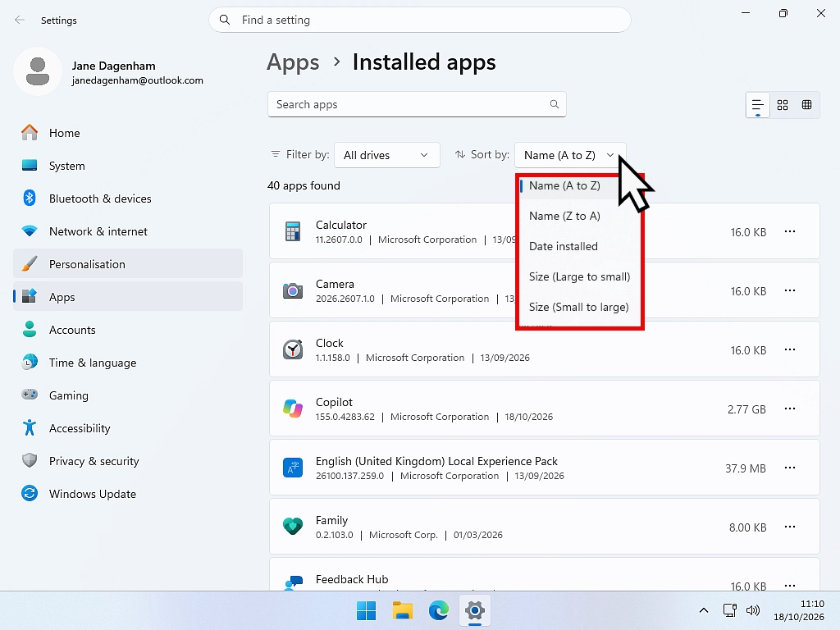Open more options for Copilot

790,409
